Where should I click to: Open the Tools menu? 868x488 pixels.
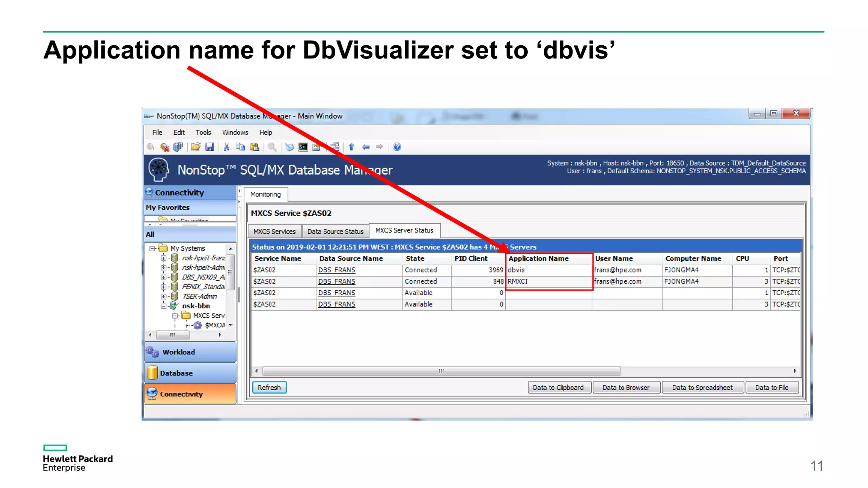(x=203, y=132)
